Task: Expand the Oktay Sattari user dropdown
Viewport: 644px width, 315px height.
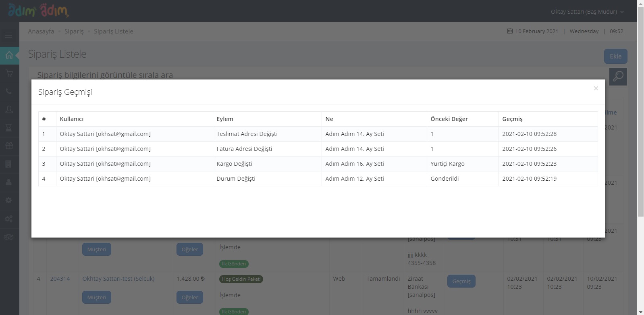Action: click(587, 12)
